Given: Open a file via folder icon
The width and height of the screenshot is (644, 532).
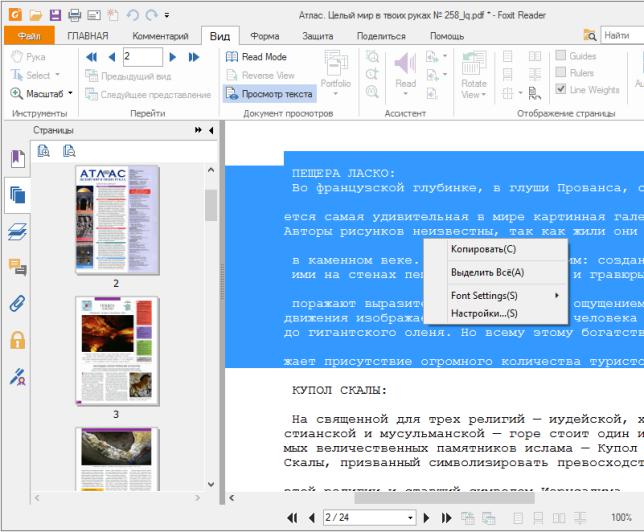Looking at the screenshot, I should 36,16.
